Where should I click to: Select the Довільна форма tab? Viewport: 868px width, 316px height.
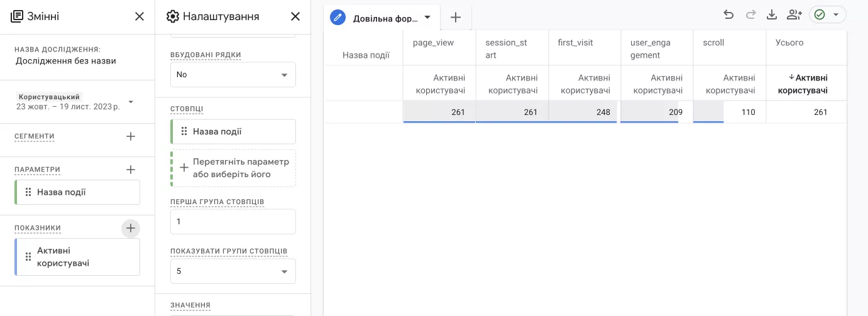point(385,18)
